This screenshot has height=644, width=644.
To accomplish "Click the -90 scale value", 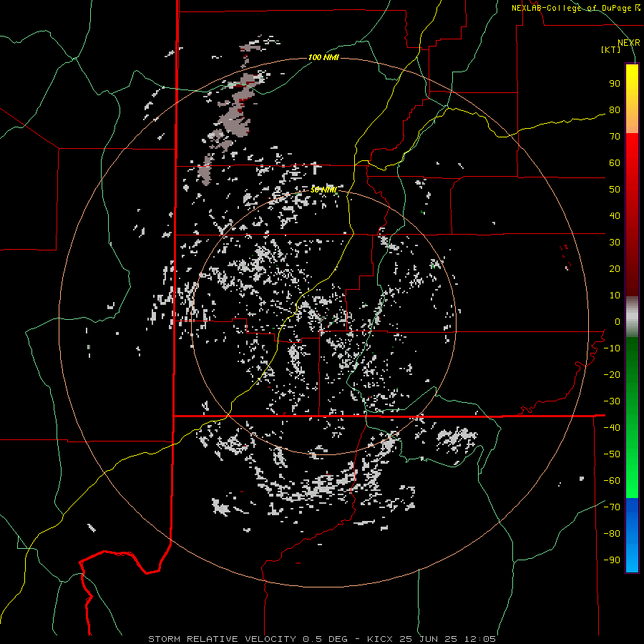I will [x=612, y=560].
